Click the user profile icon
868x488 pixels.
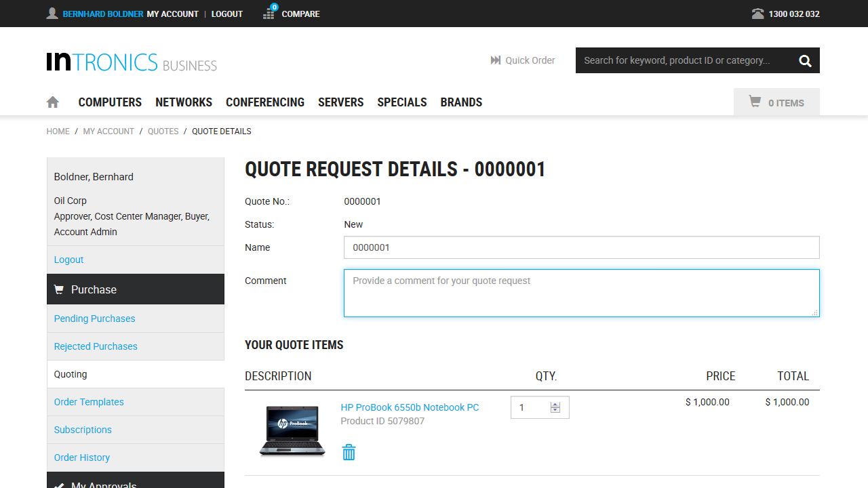(52, 14)
